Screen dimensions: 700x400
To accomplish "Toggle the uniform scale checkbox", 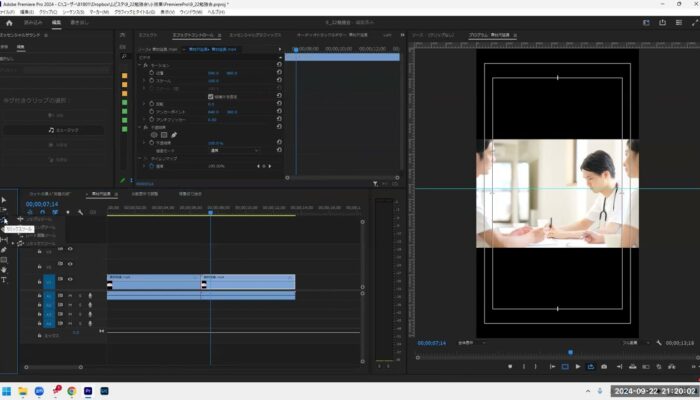I will pyautogui.click(x=211, y=96).
